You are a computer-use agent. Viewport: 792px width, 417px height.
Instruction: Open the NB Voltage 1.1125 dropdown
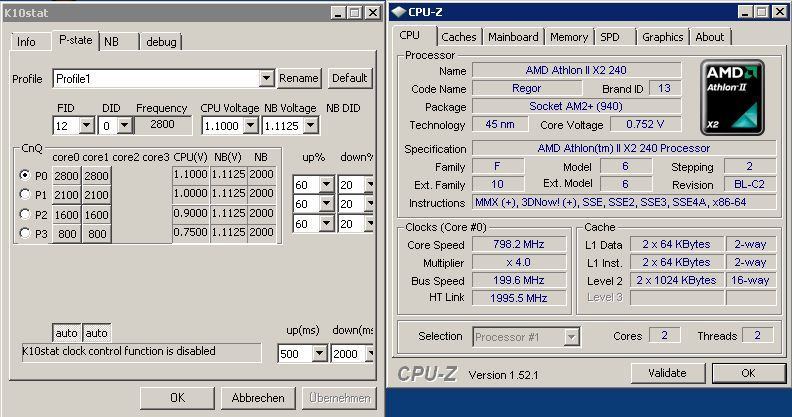[x=311, y=126]
